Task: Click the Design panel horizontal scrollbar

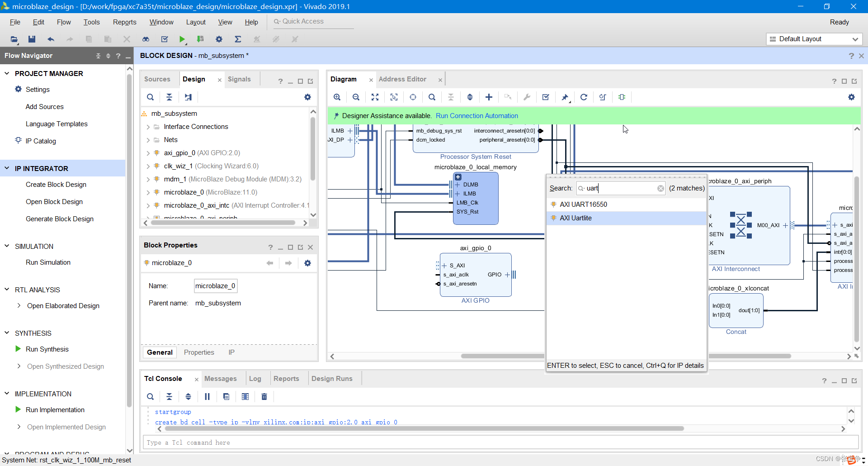Action: [x=223, y=223]
